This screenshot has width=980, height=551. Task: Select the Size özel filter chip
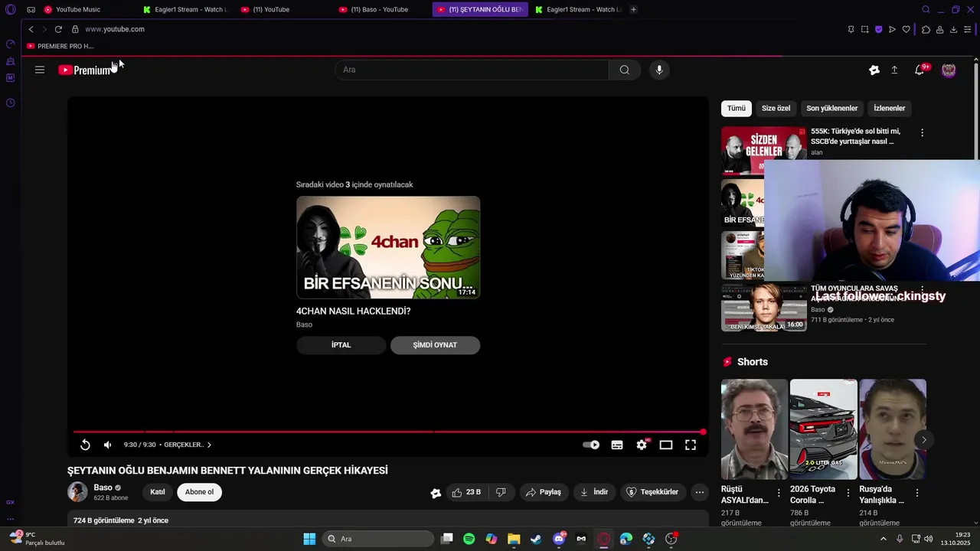click(776, 108)
